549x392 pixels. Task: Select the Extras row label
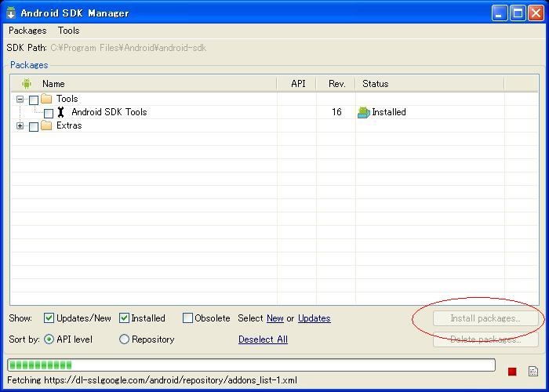pyautogui.click(x=69, y=125)
